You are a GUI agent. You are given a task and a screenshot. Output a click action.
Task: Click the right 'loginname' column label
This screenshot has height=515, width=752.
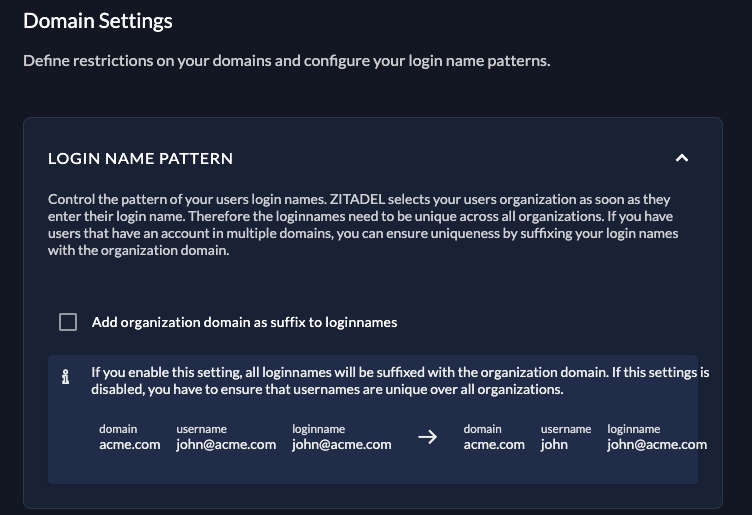tap(634, 429)
